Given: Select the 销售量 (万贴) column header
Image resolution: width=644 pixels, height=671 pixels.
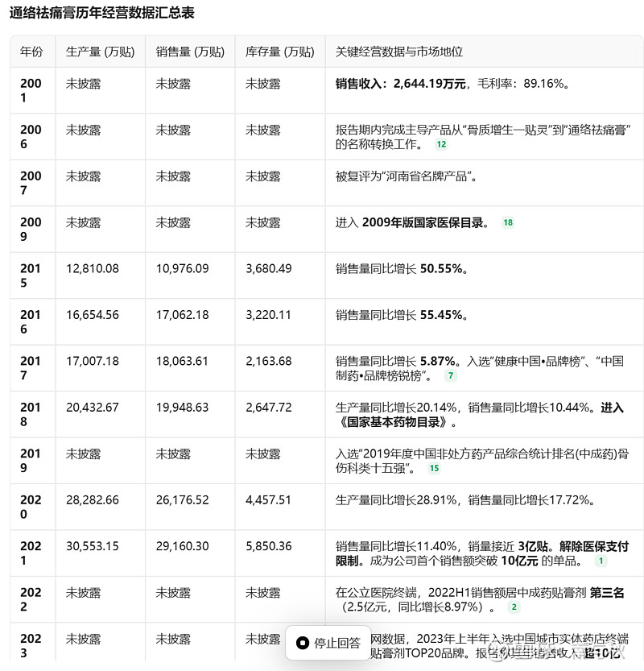Looking at the screenshot, I should pyautogui.click(x=190, y=52).
